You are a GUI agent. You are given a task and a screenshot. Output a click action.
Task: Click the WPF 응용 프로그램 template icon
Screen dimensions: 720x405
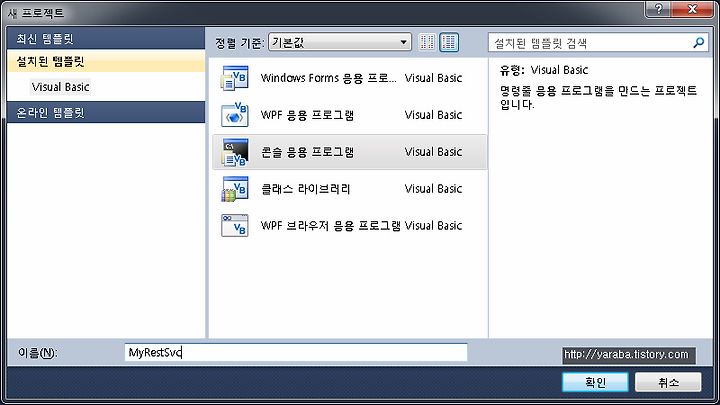235,115
